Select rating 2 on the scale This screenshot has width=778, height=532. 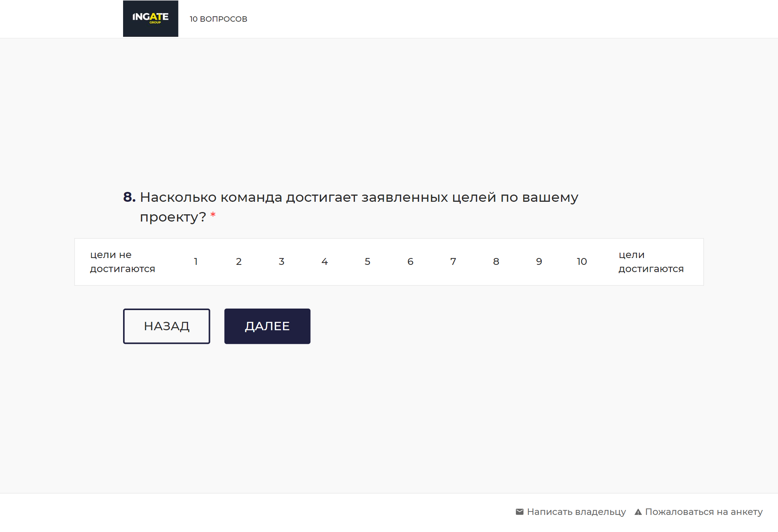pyautogui.click(x=239, y=262)
